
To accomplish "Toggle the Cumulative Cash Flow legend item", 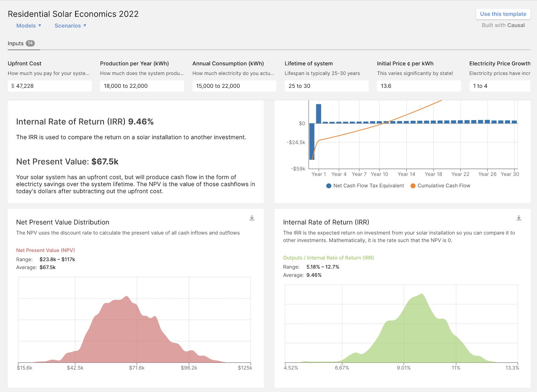I will click(x=441, y=185).
